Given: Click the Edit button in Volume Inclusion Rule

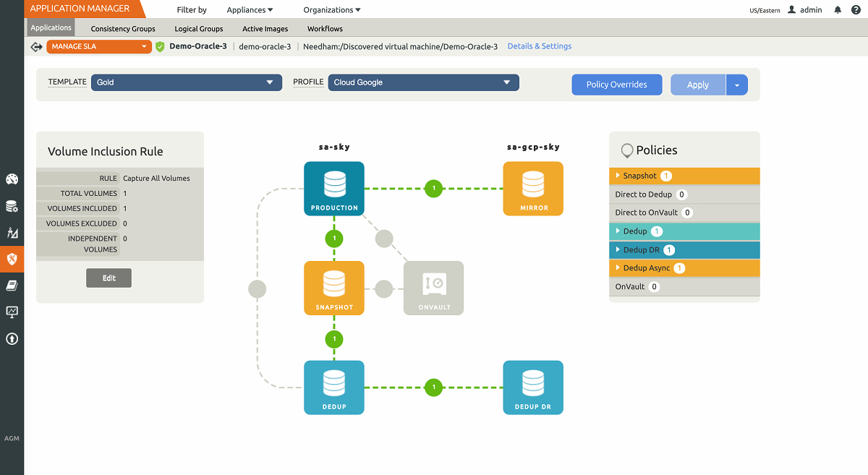Looking at the screenshot, I should point(109,278).
